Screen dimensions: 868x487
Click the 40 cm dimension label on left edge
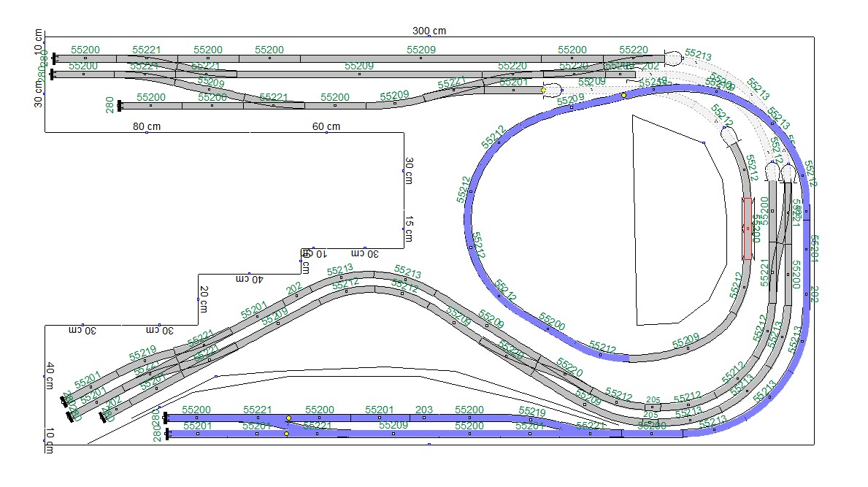tap(50, 375)
